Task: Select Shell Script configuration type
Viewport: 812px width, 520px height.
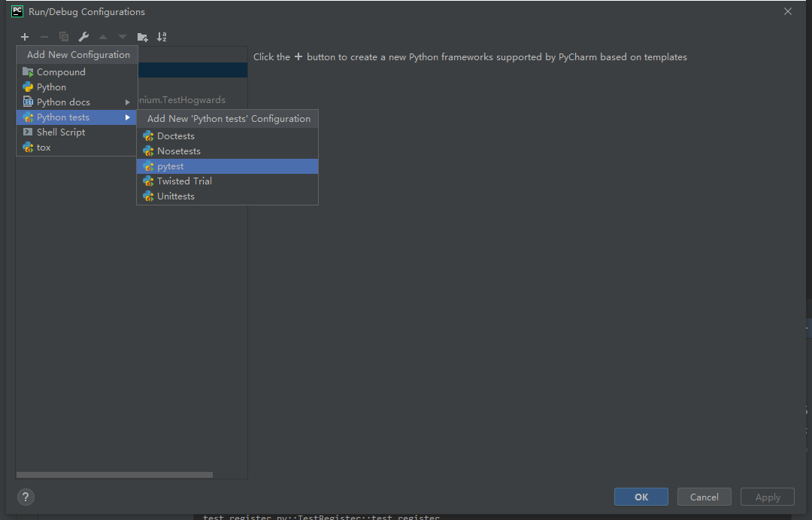Action: coord(77,132)
